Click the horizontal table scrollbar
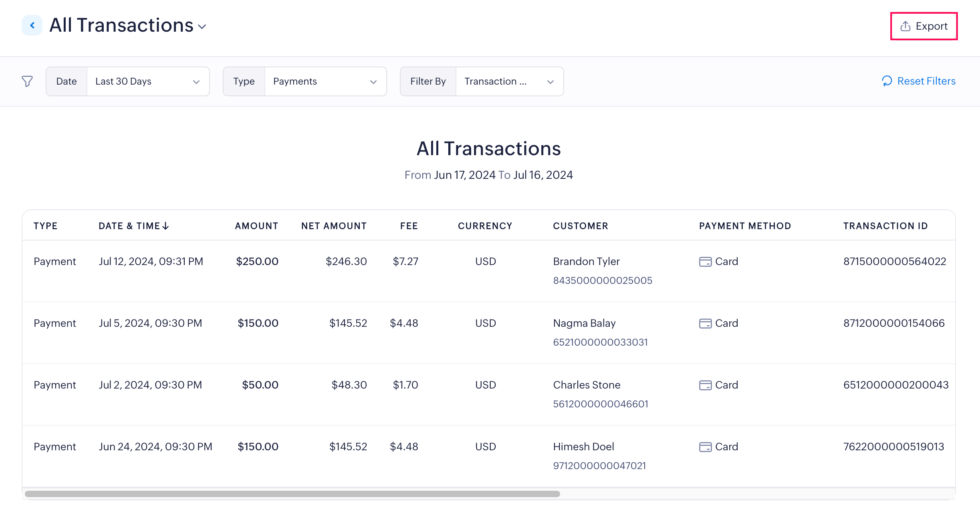Screen dimensions: 980x506 pyautogui.click(x=292, y=494)
